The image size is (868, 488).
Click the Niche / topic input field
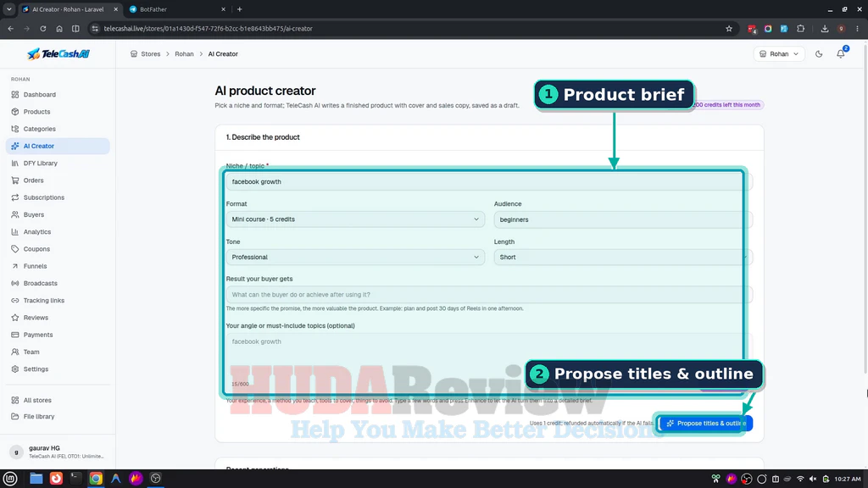(489, 181)
